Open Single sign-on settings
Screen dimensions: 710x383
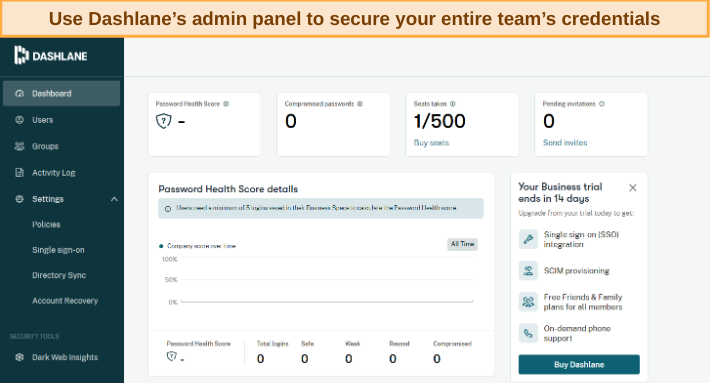tap(58, 250)
